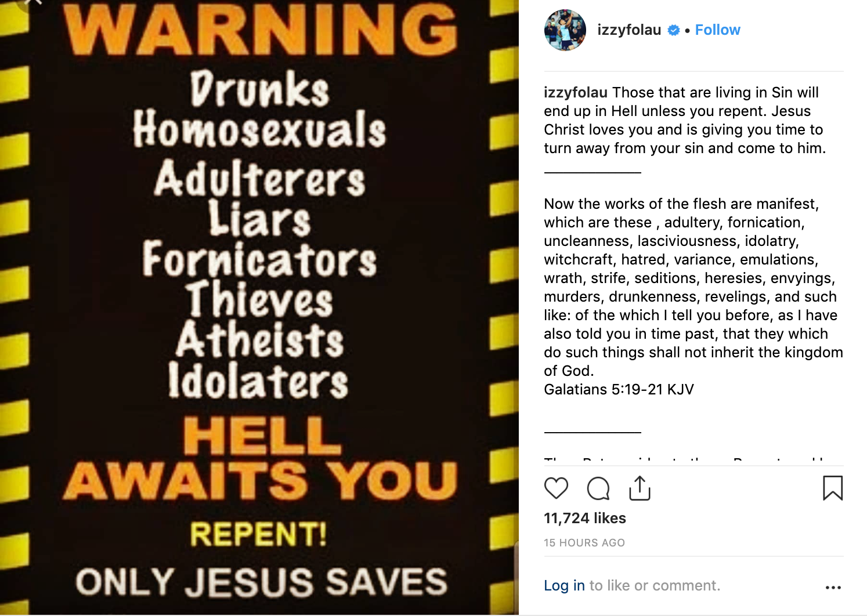Save the post with the bookmark icon

click(833, 488)
